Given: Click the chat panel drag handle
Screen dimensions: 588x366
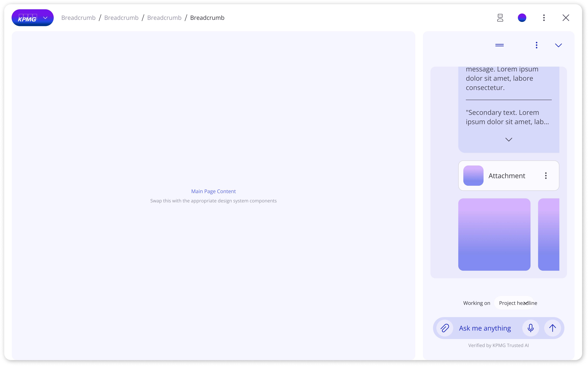Looking at the screenshot, I should pos(500,45).
